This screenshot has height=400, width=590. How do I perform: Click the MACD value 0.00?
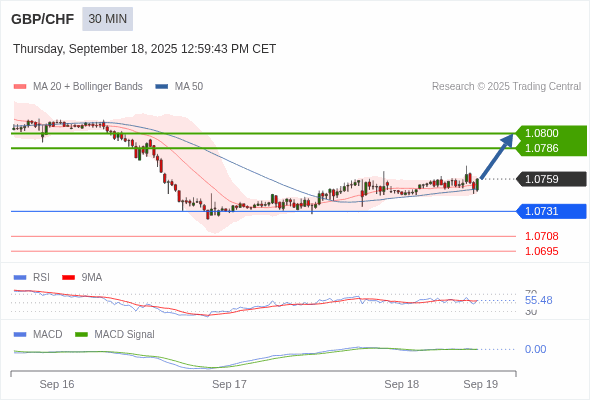(535, 349)
